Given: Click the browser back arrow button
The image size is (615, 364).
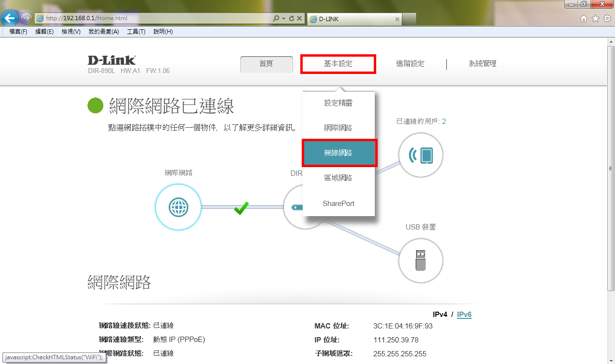Looking at the screenshot, I should (10, 19).
